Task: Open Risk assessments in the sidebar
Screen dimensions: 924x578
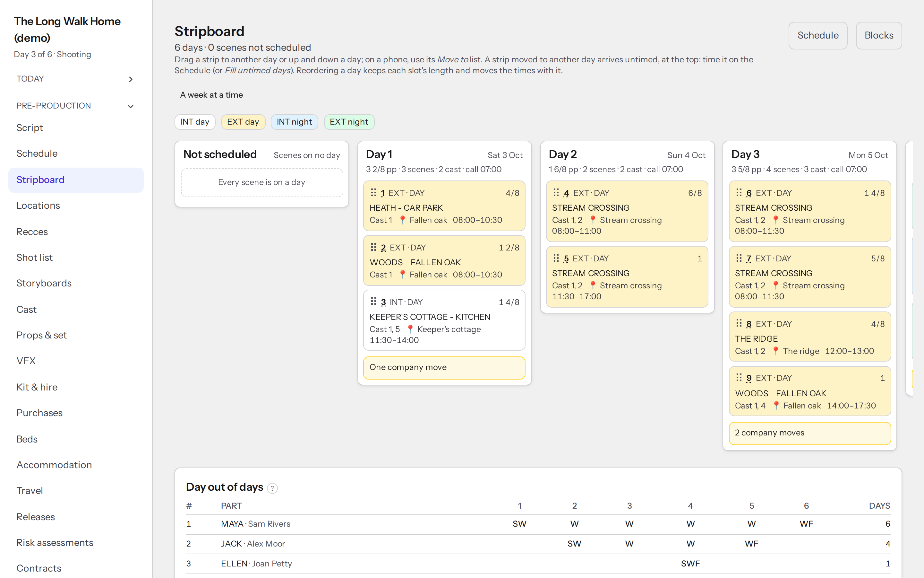Action: point(76,543)
